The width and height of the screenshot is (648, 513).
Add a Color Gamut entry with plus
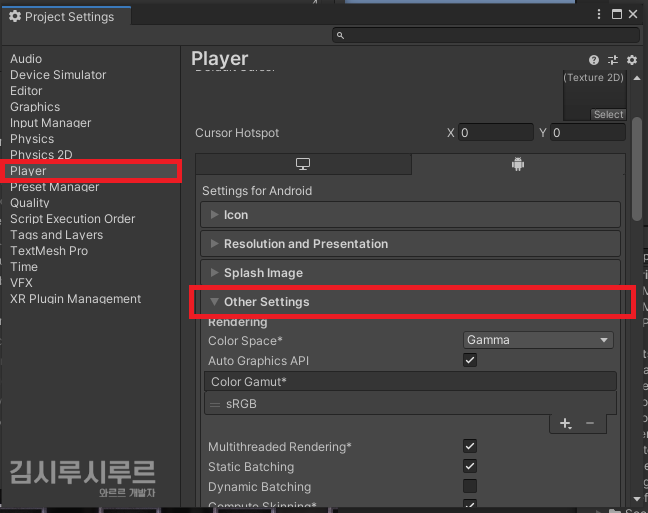(x=565, y=424)
